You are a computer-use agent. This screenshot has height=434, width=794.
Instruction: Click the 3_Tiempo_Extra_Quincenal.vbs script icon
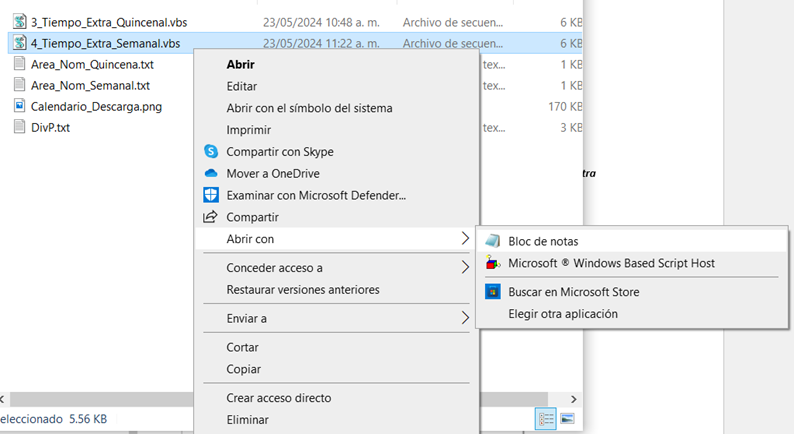19,21
